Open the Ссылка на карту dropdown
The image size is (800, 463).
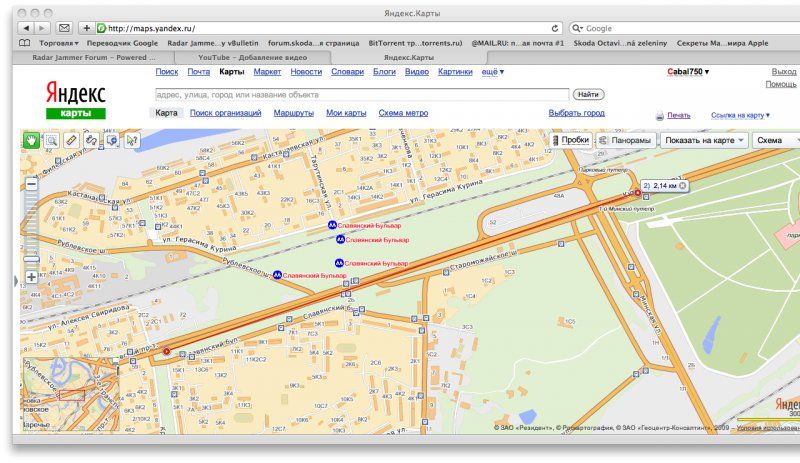tap(740, 115)
